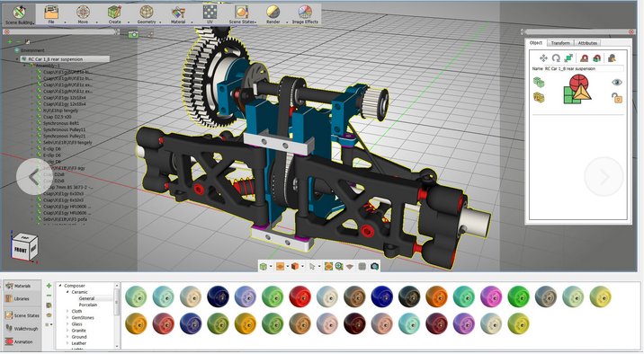Click the scale icon in Object panel
Screen dimensions: 644x354
coord(568,58)
